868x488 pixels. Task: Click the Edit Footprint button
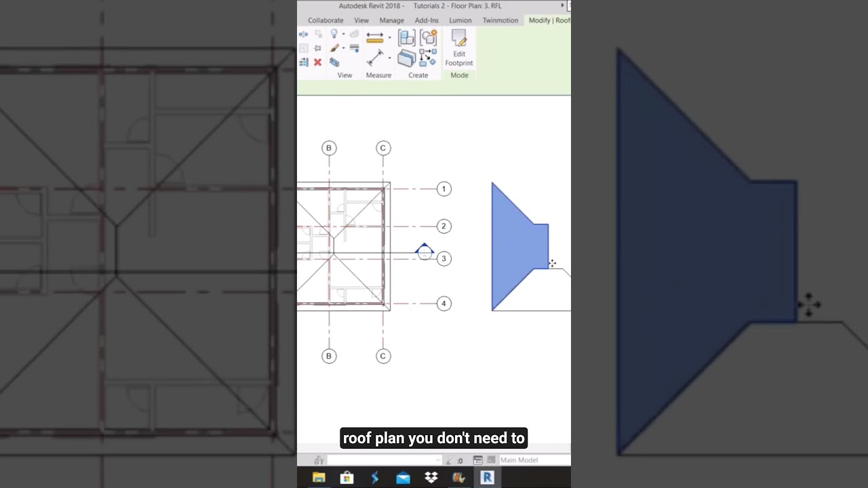tap(459, 47)
